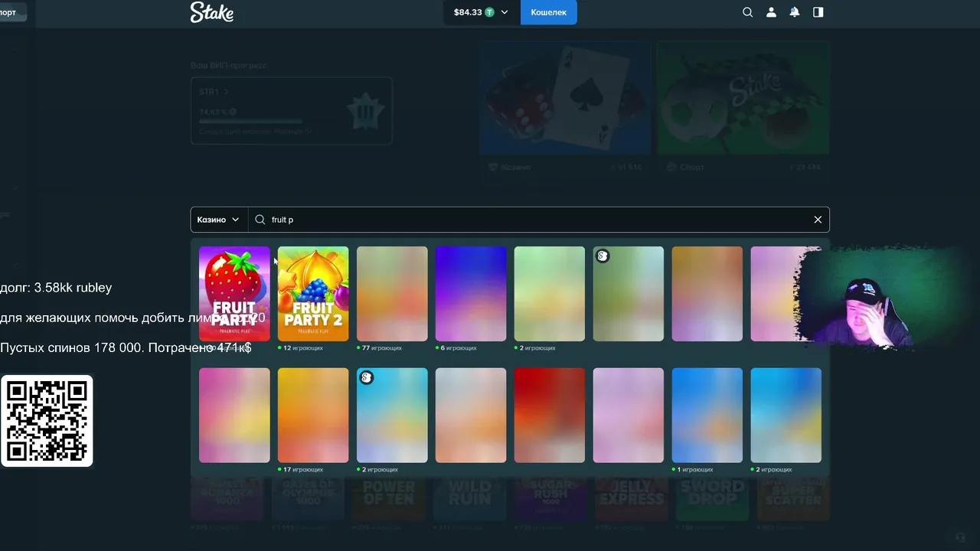Open the notifications bell
Image resolution: width=980 pixels, height=551 pixels.
pyautogui.click(x=795, y=12)
